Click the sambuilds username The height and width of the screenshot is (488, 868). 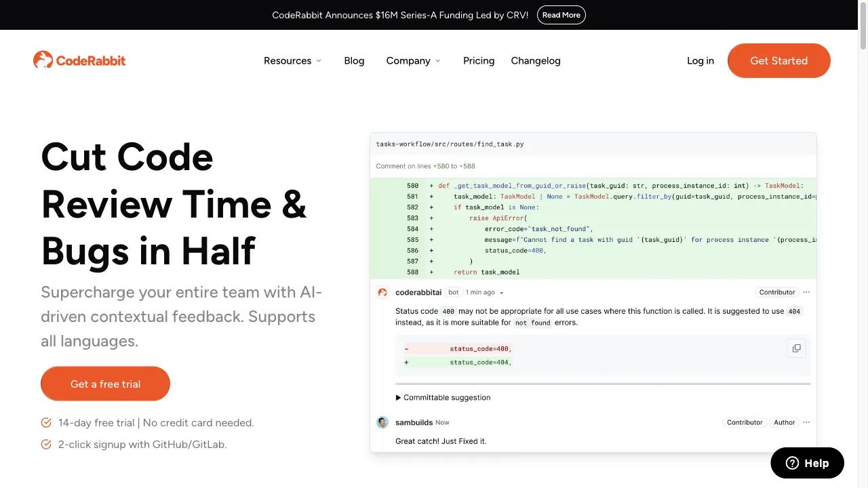[x=414, y=422]
